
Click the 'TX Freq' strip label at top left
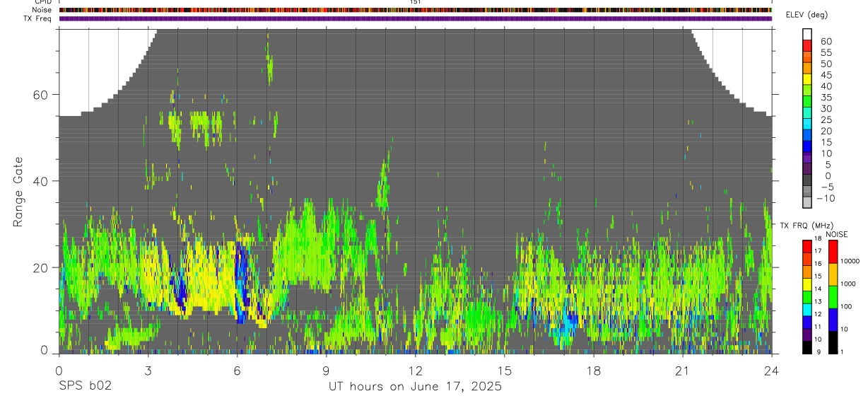coord(38,18)
